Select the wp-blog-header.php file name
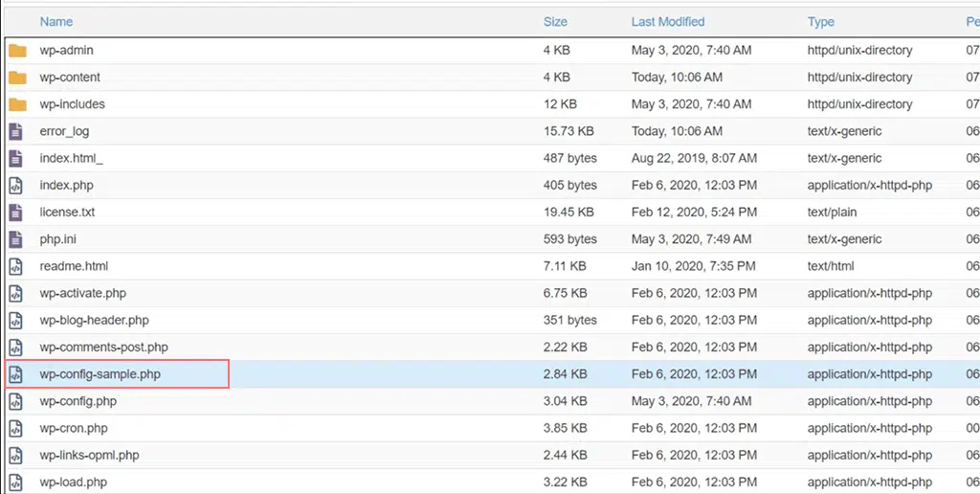Image resolution: width=980 pixels, height=494 pixels. 95,320
